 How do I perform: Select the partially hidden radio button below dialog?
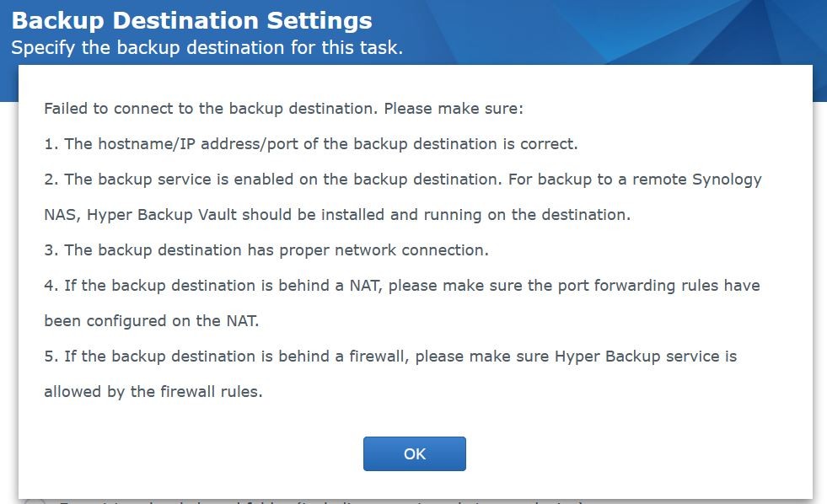[x=34, y=501]
